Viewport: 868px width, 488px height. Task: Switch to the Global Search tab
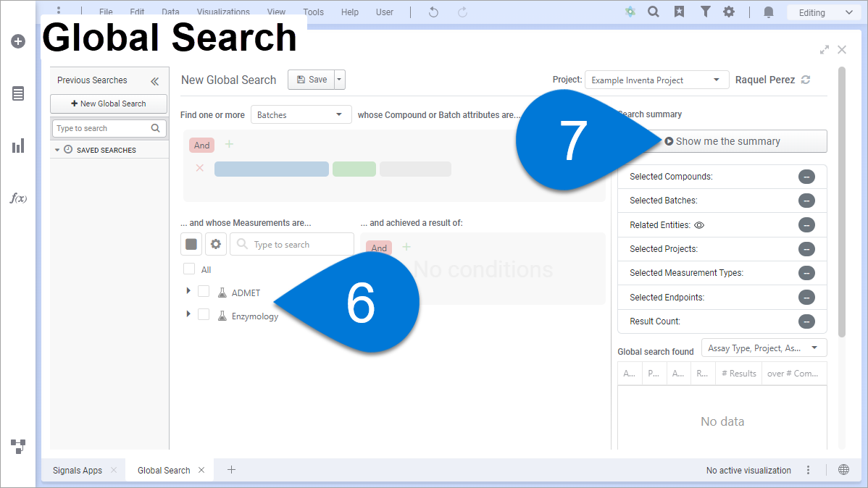164,471
